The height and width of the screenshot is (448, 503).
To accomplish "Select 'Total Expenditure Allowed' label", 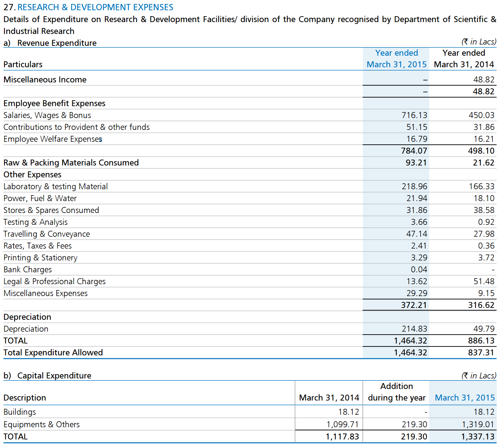I will 53,352.
